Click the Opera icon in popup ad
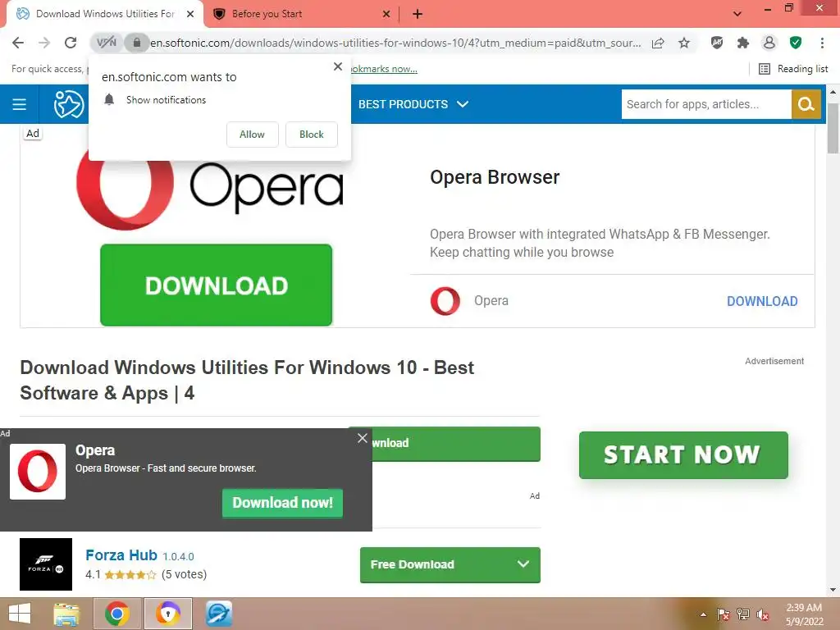840x630 pixels. (x=38, y=472)
